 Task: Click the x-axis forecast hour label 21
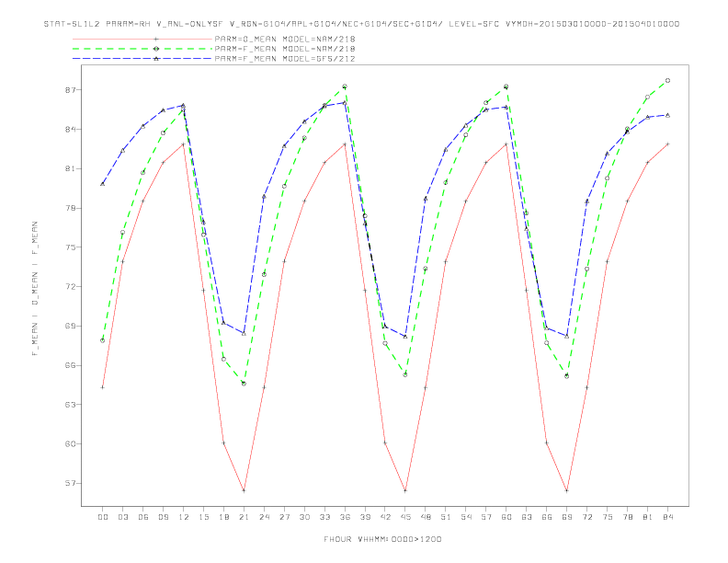pos(244,517)
